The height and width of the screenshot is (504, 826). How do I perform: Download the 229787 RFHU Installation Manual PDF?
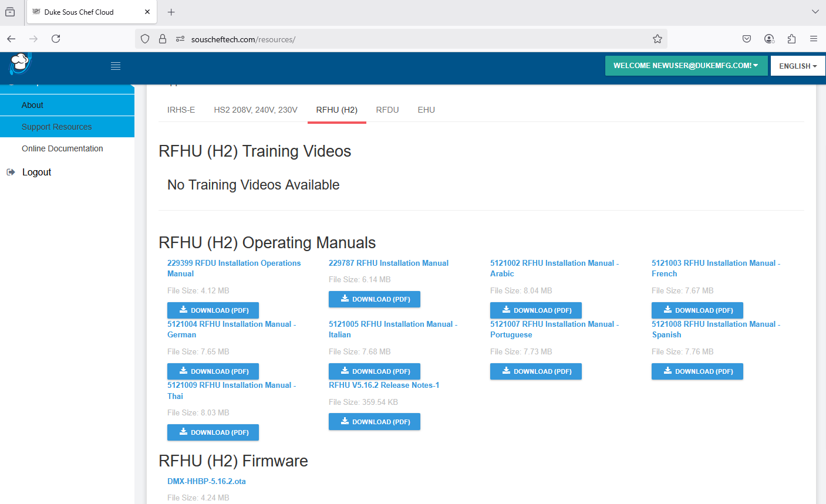coord(375,299)
